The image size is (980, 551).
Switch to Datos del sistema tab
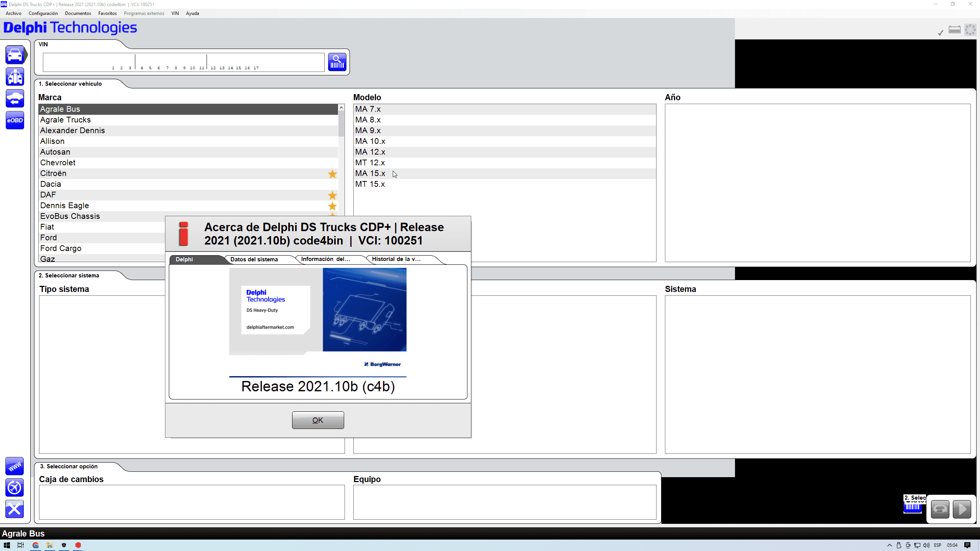[x=254, y=259]
